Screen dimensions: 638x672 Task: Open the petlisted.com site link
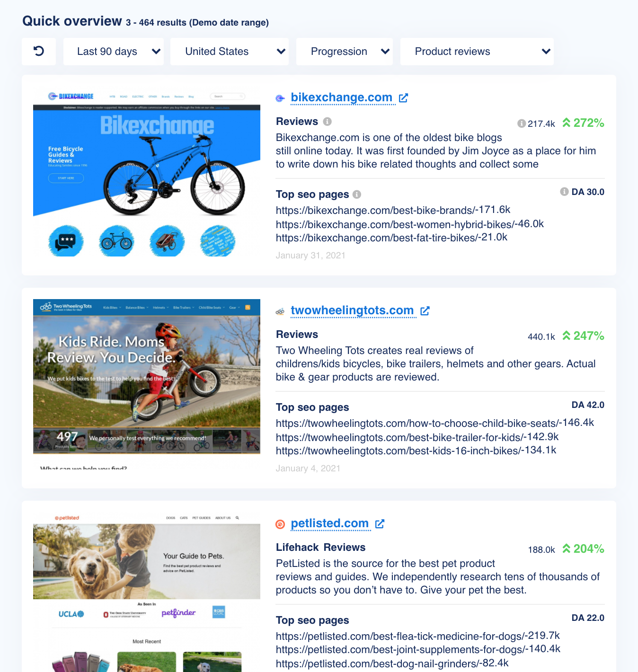329,523
